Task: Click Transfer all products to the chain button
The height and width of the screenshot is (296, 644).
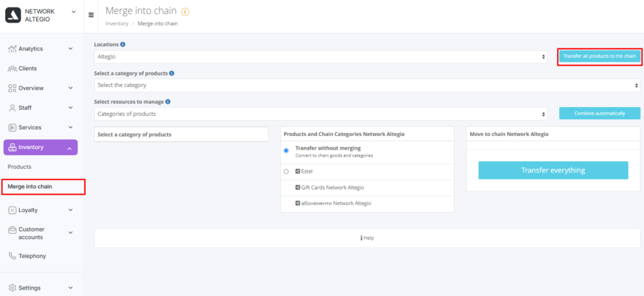Action: point(600,57)
